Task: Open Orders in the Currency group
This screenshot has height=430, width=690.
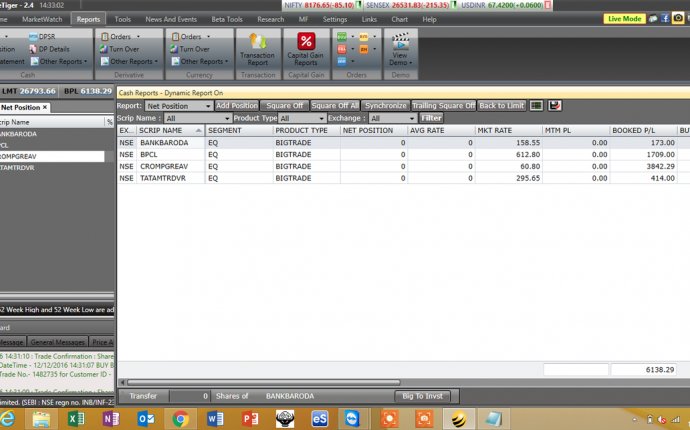Action: tap(191, 37)
